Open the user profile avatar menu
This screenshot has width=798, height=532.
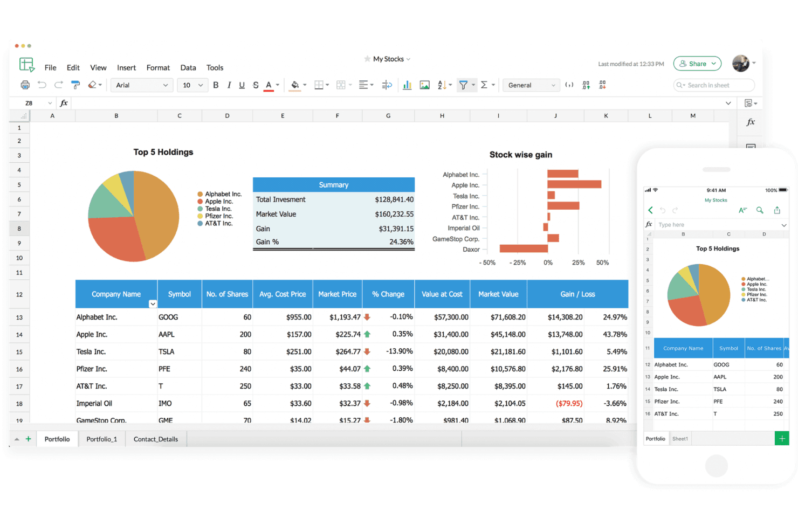click(741, 63)
